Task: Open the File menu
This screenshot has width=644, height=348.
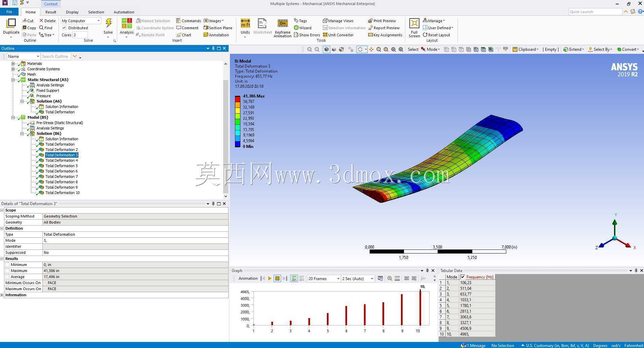Action: [9, 12]
